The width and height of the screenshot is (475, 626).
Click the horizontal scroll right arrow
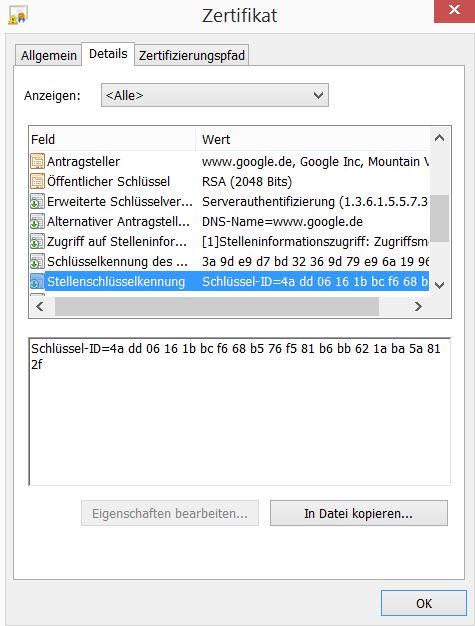418,306
